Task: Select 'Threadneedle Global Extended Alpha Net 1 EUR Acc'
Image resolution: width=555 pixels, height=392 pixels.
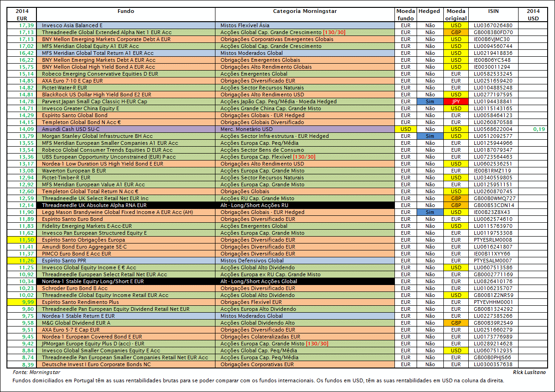Action: 126,32
